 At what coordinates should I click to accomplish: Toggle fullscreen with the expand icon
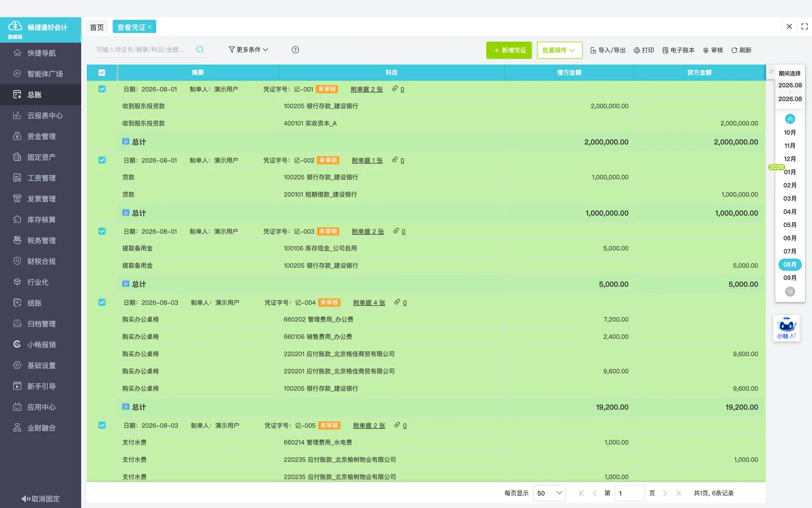(x=804, y=26)
